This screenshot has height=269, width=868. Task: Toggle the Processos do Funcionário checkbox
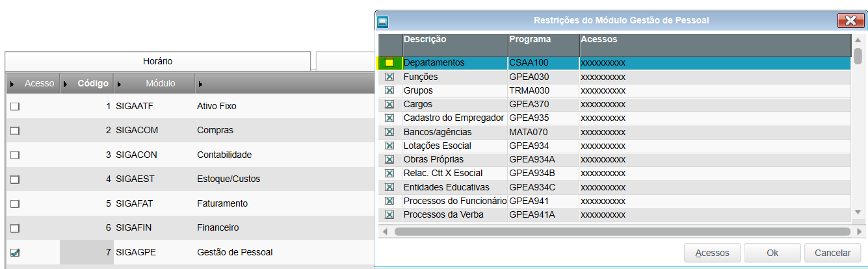point(389,201)
